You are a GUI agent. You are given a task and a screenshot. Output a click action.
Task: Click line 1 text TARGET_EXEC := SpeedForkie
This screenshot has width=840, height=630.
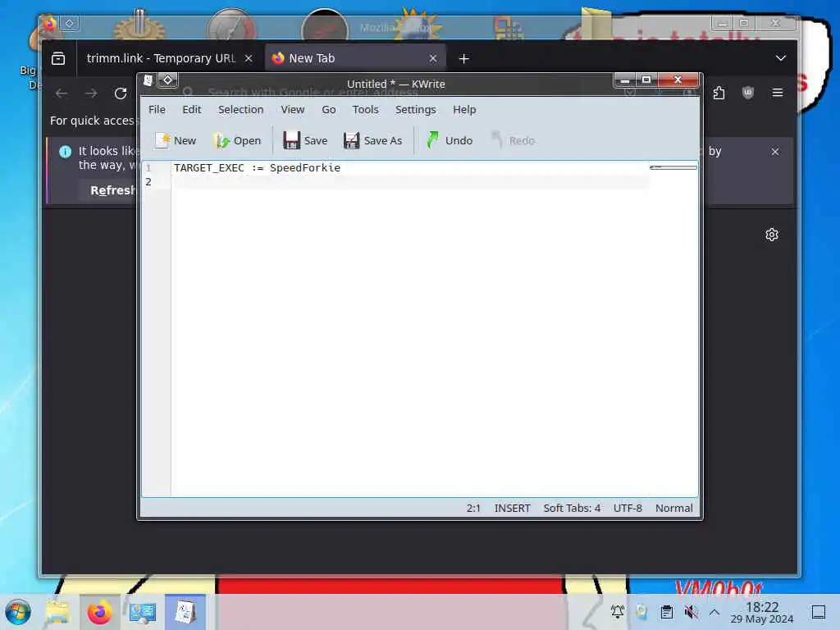(257, 167)
